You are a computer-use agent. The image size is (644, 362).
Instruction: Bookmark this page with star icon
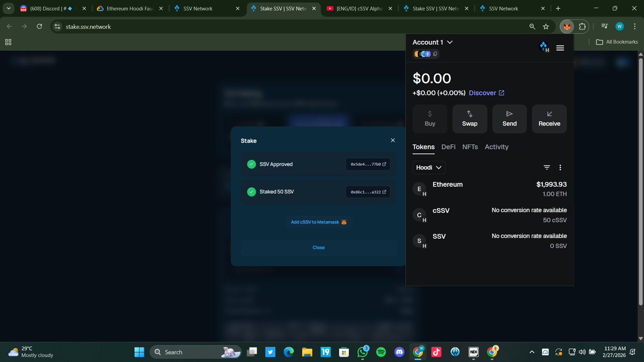pos(546,26)
